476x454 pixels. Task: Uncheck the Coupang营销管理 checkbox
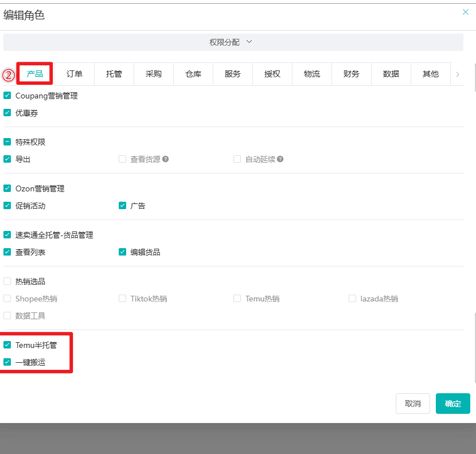tap(7, 96)
